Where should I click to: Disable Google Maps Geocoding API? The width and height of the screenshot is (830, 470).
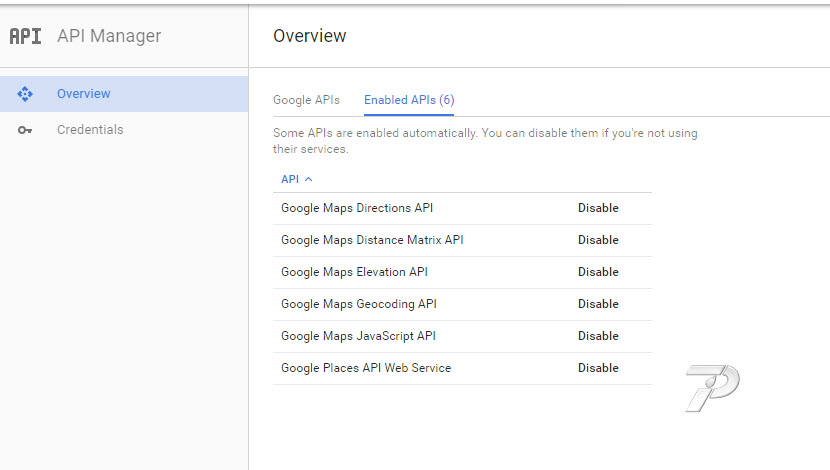point(598,304)
